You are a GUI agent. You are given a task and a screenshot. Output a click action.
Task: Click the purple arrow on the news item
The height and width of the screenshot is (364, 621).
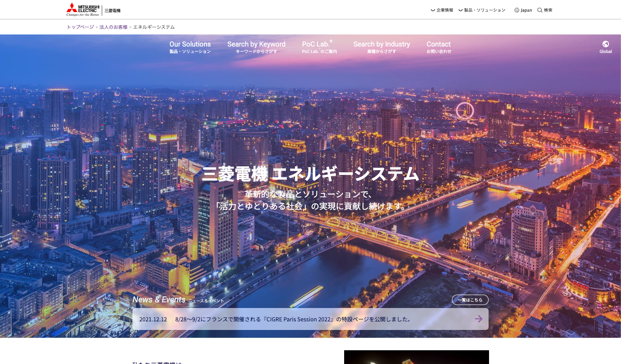[478, 319]
